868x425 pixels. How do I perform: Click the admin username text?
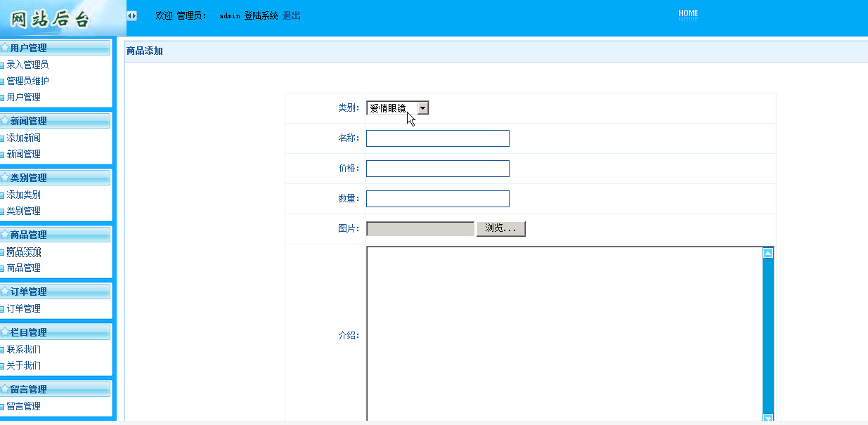[230, 15]
